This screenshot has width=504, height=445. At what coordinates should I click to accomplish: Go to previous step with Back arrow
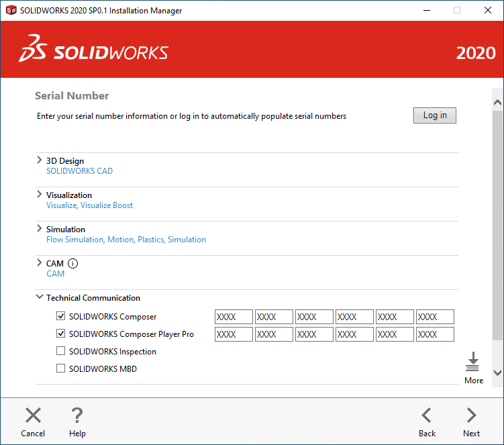coord(427,415)
